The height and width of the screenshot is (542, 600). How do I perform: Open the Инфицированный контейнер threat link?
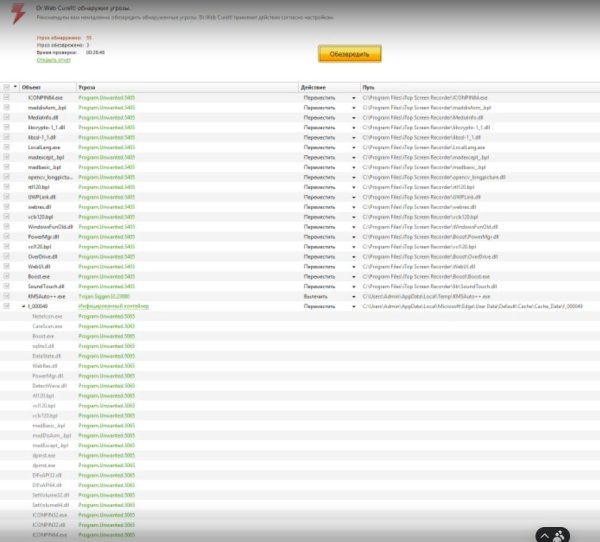114,306
